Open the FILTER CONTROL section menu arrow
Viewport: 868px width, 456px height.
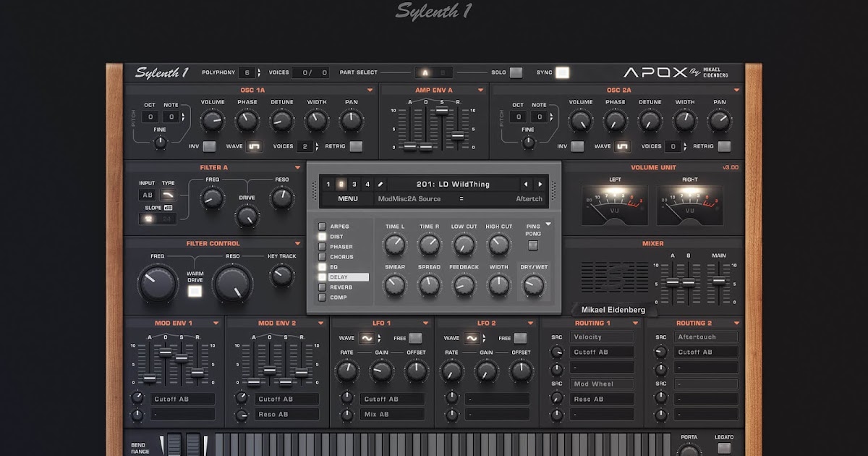click(297, 244)
